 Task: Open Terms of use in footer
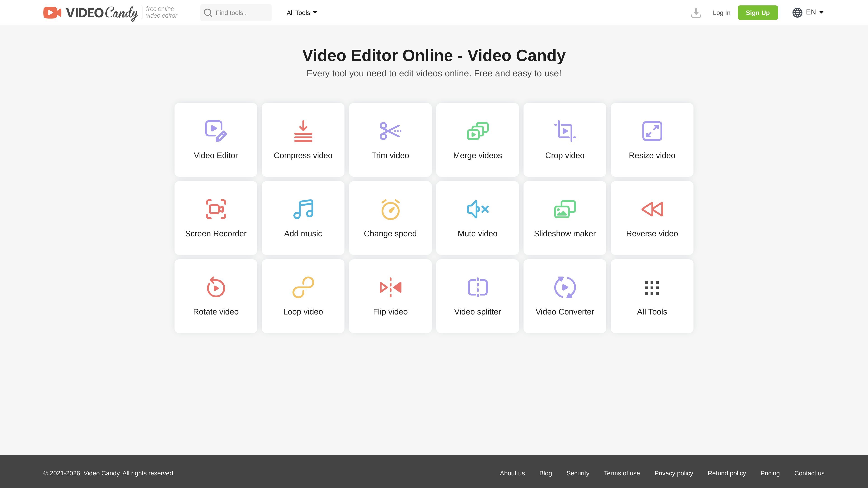tap(622, 473)
